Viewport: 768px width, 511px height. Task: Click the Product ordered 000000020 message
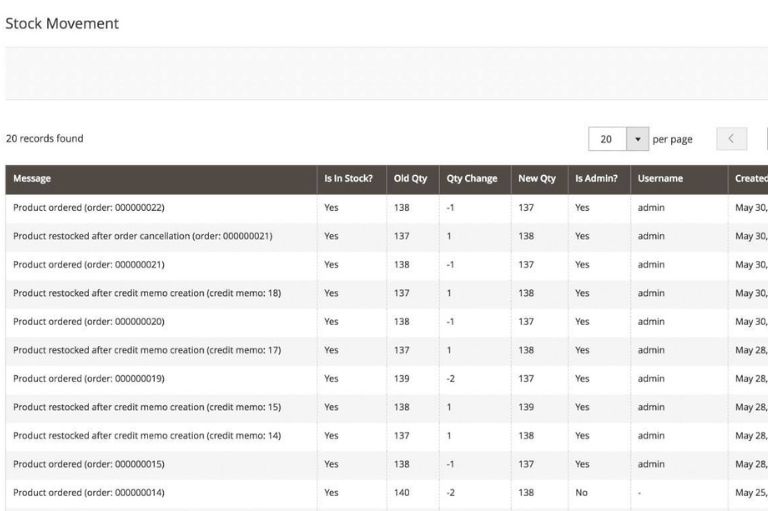[x=89, y=322]
